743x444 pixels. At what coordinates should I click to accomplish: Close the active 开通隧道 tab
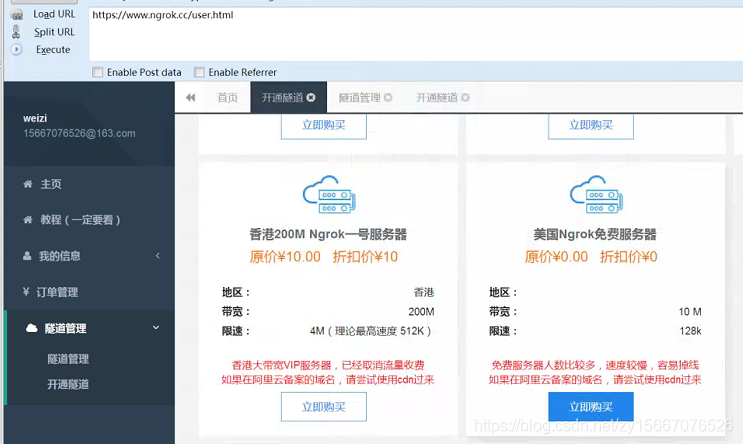pyautogui.click(x=311, y=98)
